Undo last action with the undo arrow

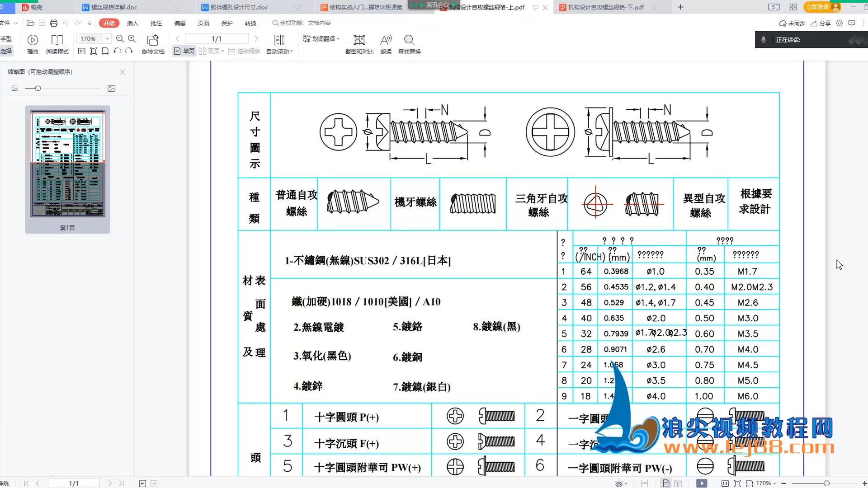[x=66, y=23]
